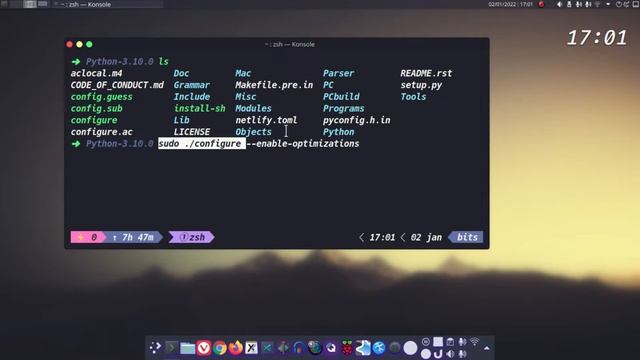Click aclocal.m4 in the listing
Viewport: 640px width, 360px height.
point(96,73)
